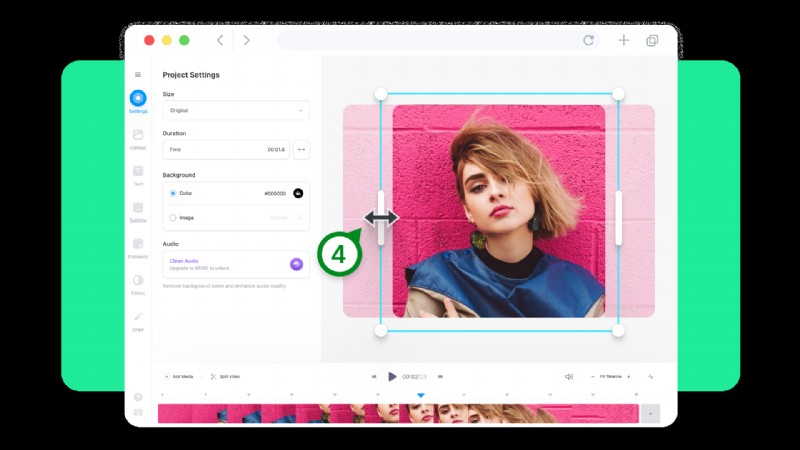Open help icon at sidebar bottom
Viewport: 800px width, 450px height.
coord(138,397)
